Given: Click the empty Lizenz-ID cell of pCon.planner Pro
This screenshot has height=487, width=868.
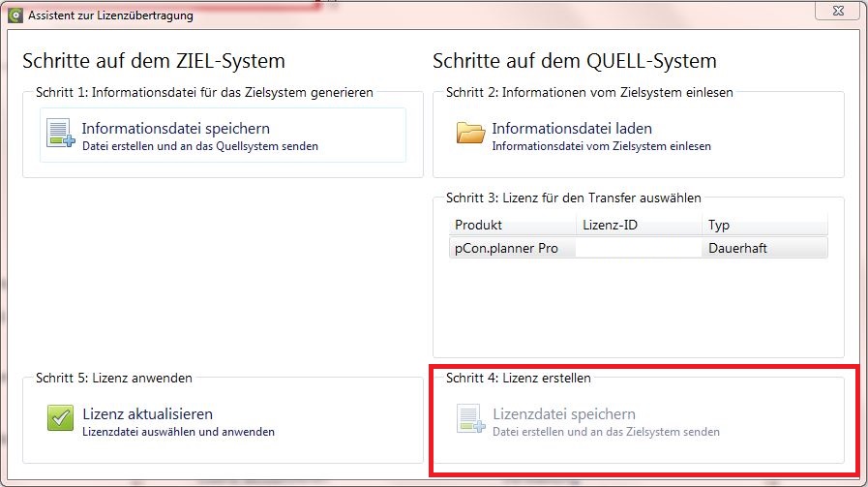Looking at the screenshot, I should pyautogui.click(x=639, y=248).
